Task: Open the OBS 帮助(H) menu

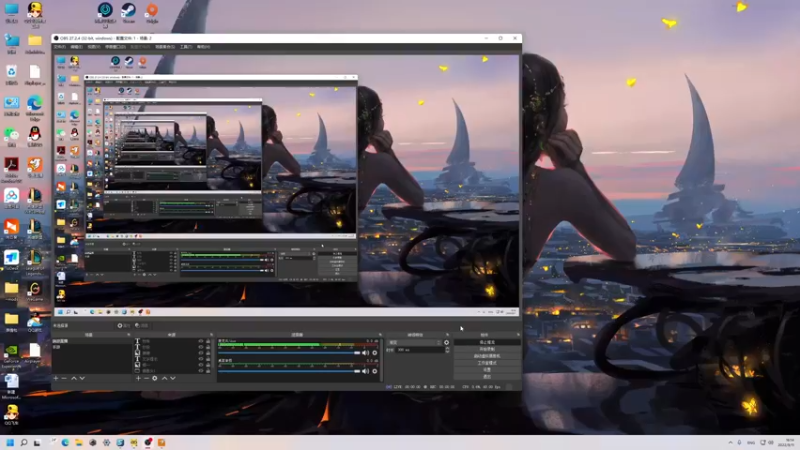Action: tap(203, 46)
